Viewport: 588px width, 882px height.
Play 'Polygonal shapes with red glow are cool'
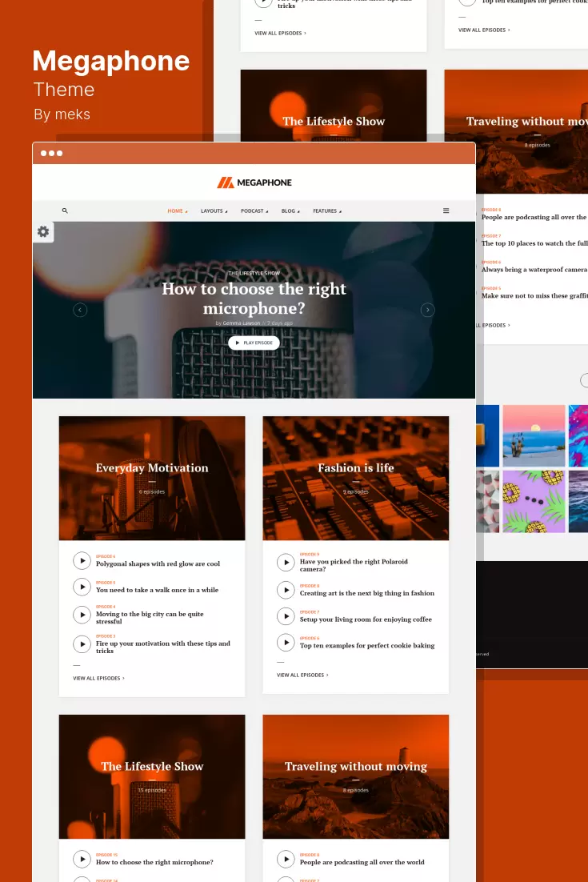pyautogui.click(x=82, y=561)
